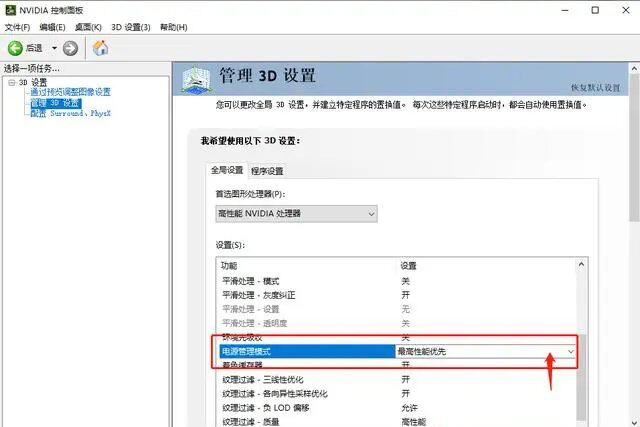Click the 恢复默认设置 link
Viewport: 640px width, 427px height.
coord(596,88)
